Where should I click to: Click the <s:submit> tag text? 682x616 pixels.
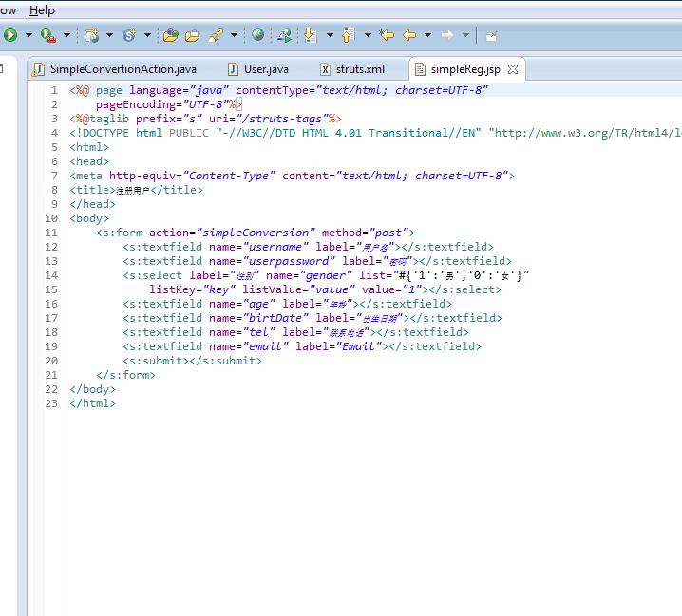pyautogui.click(x=156, y=361)
